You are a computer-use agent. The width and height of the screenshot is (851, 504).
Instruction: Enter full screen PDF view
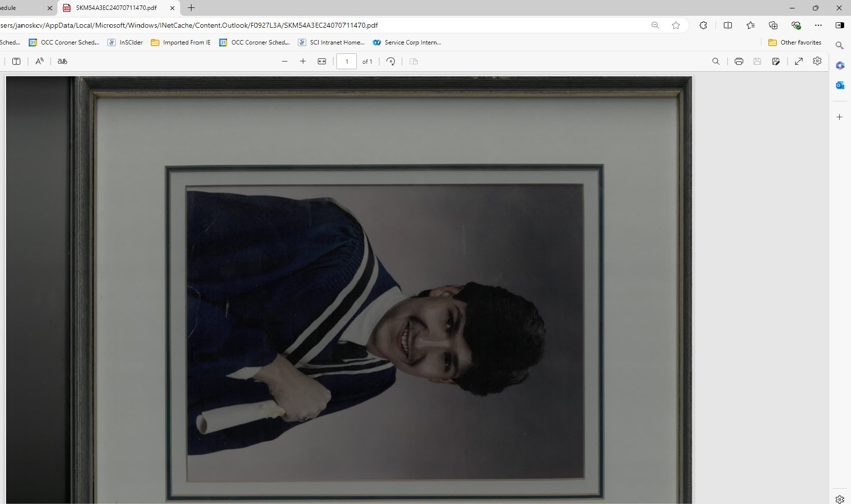[x=799, y=61]
